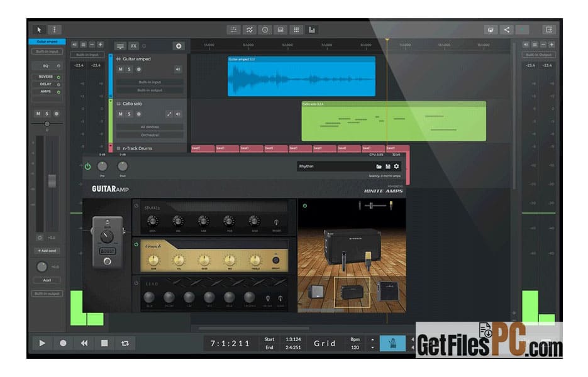Arm recording on Cello solo track
The width and height of the screenshot is (588, 377).
click(x=138, y=114)
